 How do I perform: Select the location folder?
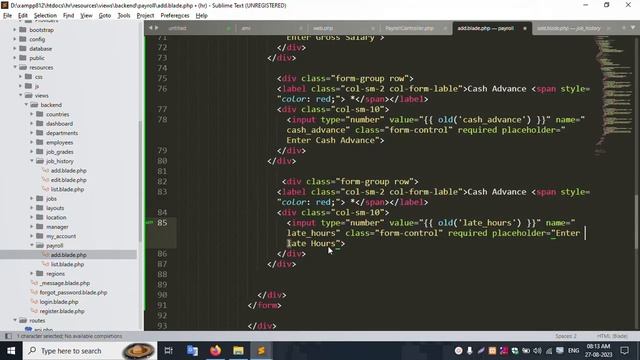point(56,218)
